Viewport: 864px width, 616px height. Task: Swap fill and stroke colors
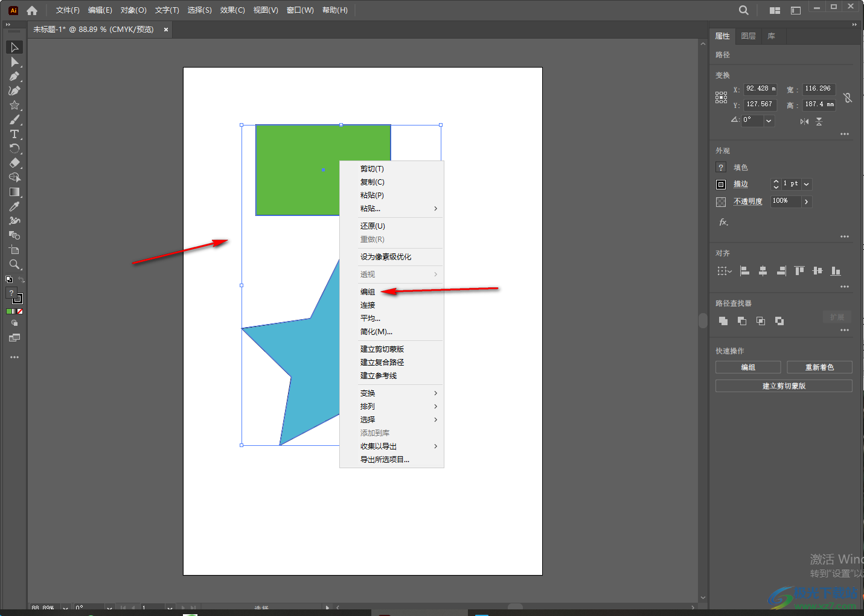coord(21,280)
